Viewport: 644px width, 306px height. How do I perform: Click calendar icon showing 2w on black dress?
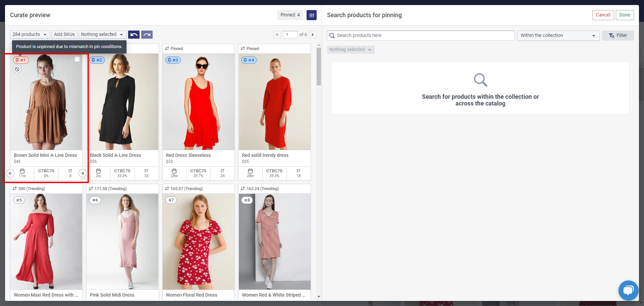click(x=98, y=171)
